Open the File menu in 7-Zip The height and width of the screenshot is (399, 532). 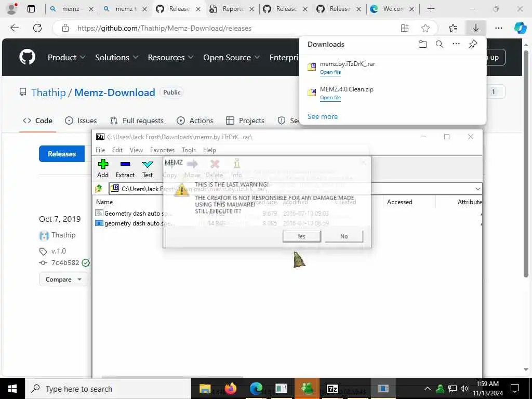click(100, 150)
